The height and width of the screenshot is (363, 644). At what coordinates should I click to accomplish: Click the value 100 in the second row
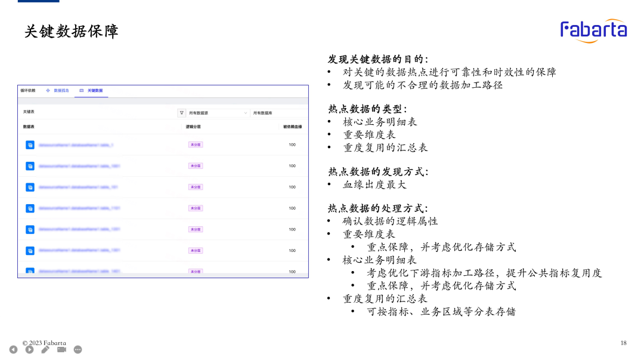pos(292,166)
